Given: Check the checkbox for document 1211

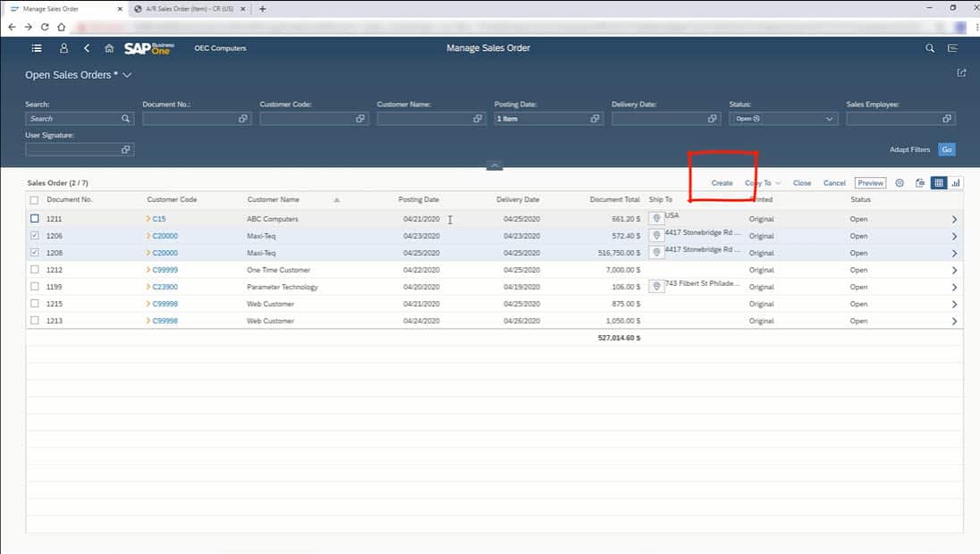Looking at the screenshot, I should 33,219.
